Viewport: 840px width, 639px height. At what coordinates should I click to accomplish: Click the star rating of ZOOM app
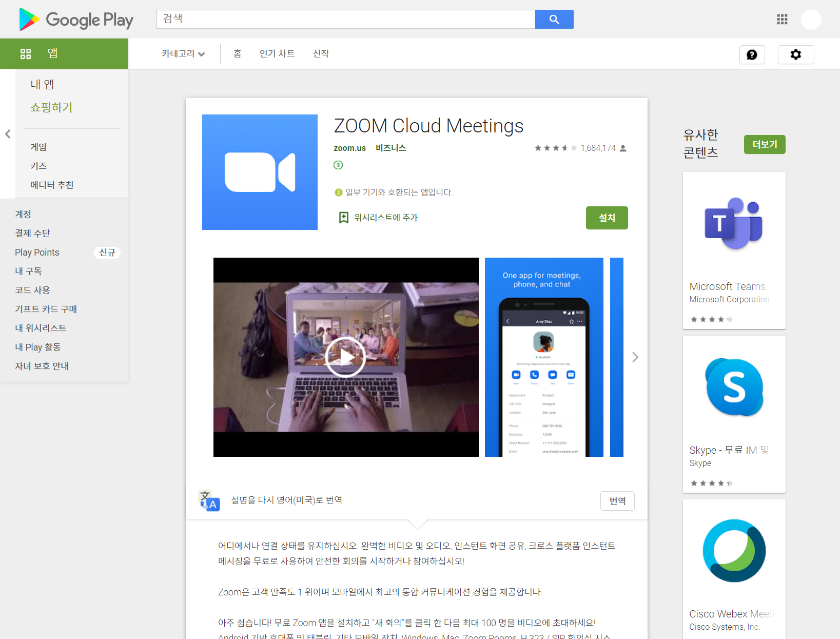pos(556,148)
